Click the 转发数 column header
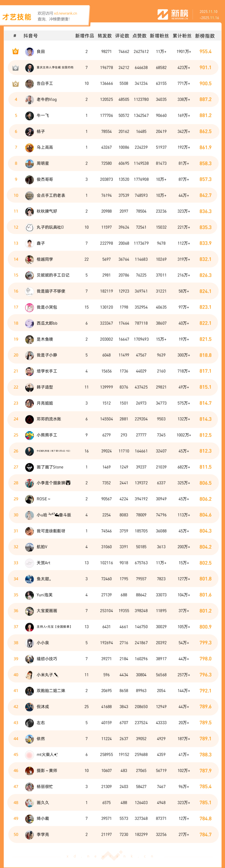Viewport: 225px width, 868px height. pyautogui.click(x=105, y=36)
